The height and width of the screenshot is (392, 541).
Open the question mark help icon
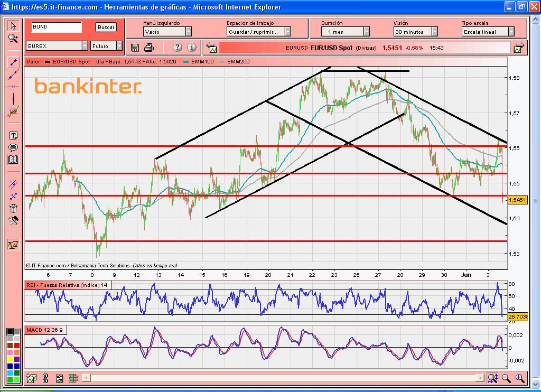pyautogui.click(x=177, y=47)
